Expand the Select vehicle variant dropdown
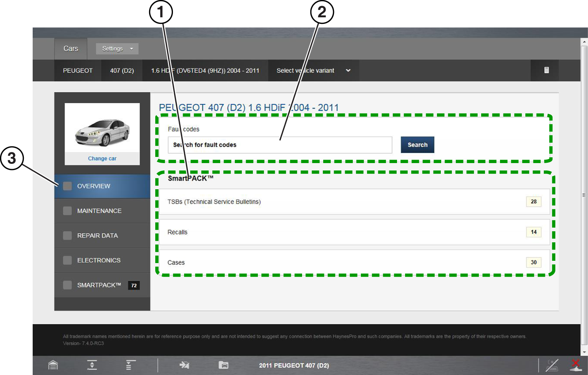This screenshot has width=588, height=375. (x=313, y=70)
